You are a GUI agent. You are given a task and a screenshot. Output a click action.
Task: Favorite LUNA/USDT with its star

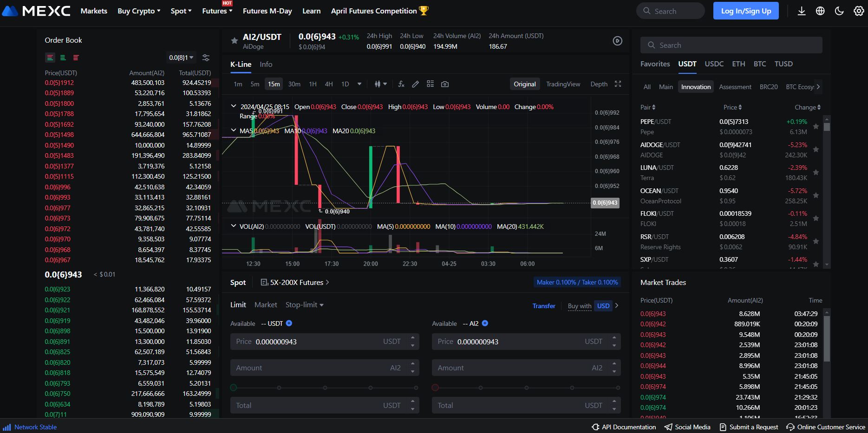816,172
